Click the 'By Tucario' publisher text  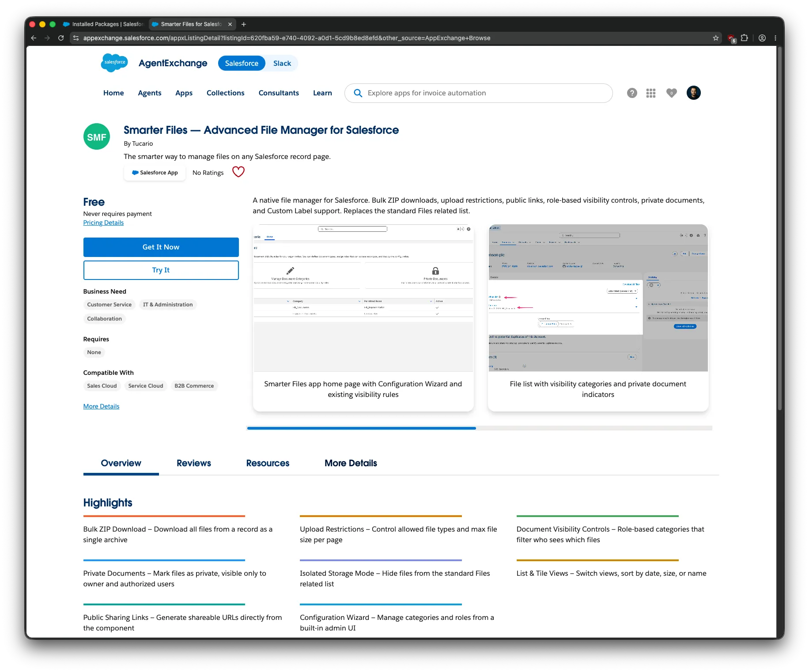click(138, 143)
